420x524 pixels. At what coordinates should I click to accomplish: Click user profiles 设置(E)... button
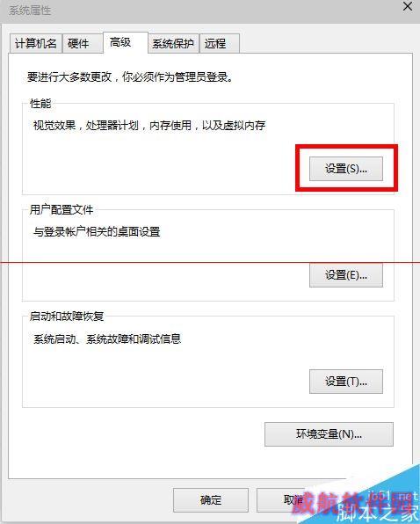(346, 275)
